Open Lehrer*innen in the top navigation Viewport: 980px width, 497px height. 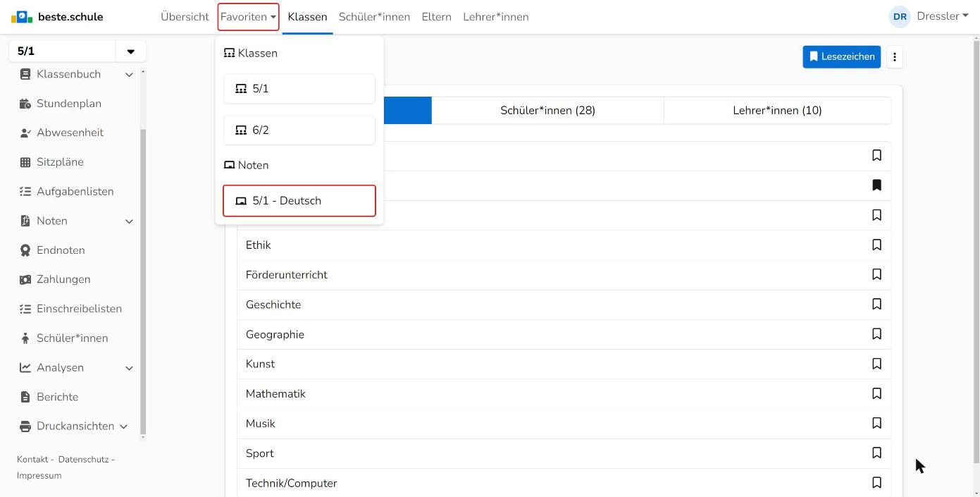496,17
